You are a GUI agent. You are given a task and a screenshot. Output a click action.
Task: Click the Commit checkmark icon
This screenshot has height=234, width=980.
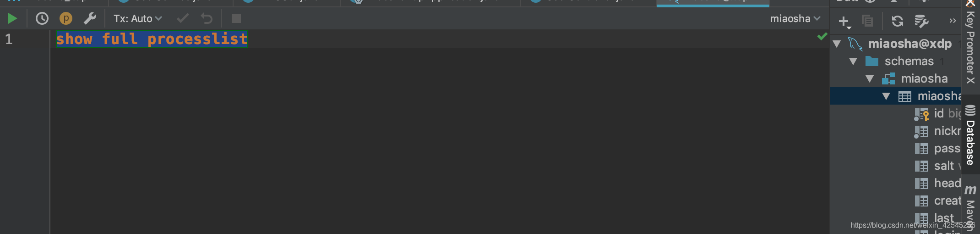tap(183, 19)
